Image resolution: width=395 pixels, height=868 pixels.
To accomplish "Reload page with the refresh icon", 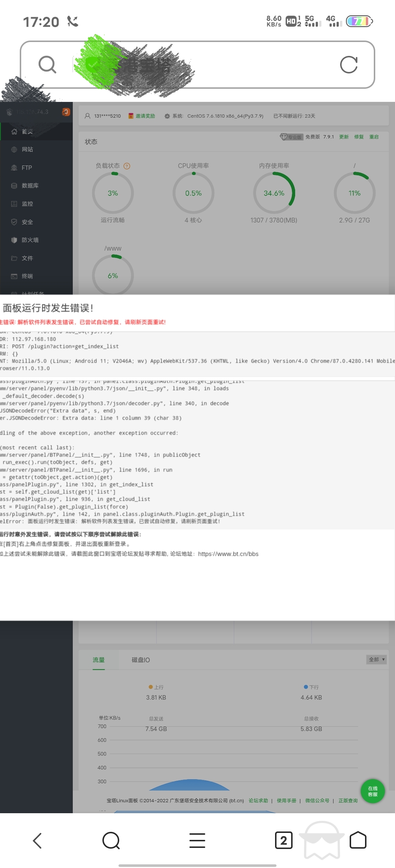I will pyautogui.click(x=349, y=65).
